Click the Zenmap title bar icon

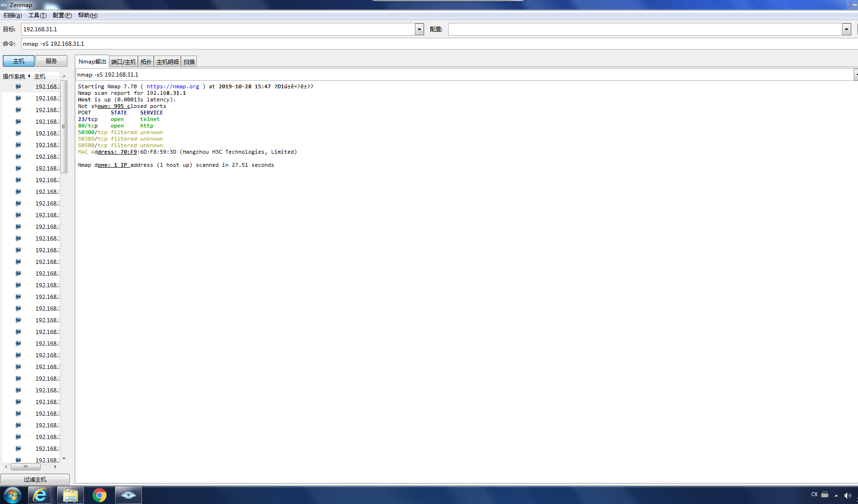4,5
